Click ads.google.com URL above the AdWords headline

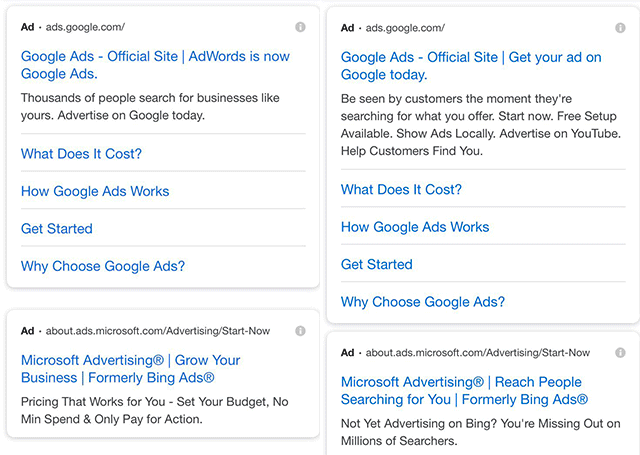(85, 27)
